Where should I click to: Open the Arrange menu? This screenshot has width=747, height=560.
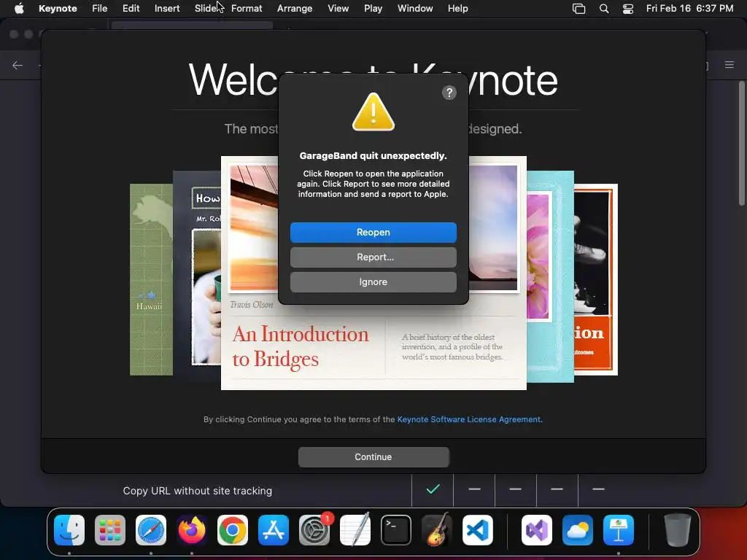[x=295, y=9]
